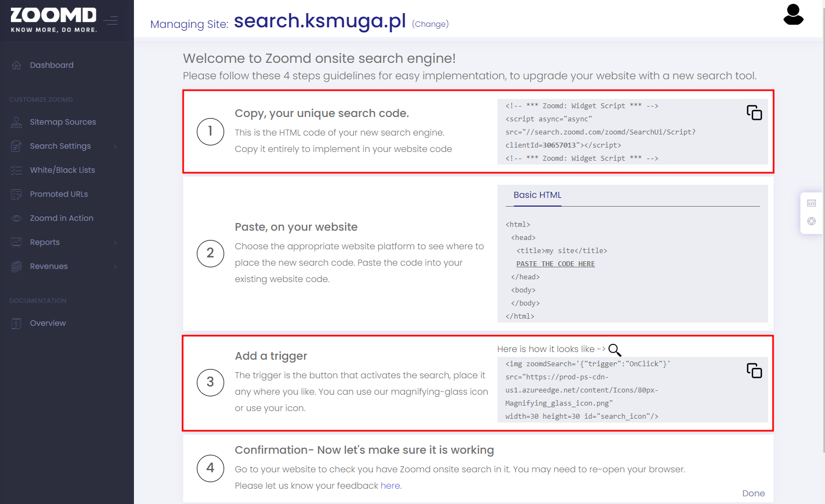Click the Confirmation step heading
Image resolution: width=825 pixels, height=504 pixels.
click(365, 450)
